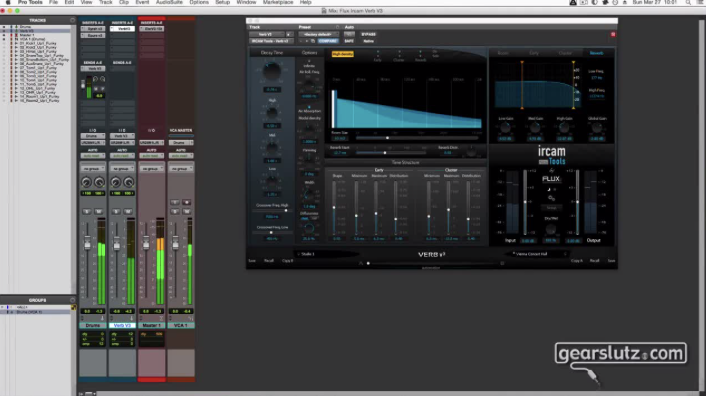Open the Studio 1 preset slot dropdown
Image resolution: width=706 pixels, height=396 pixels.
326,254
